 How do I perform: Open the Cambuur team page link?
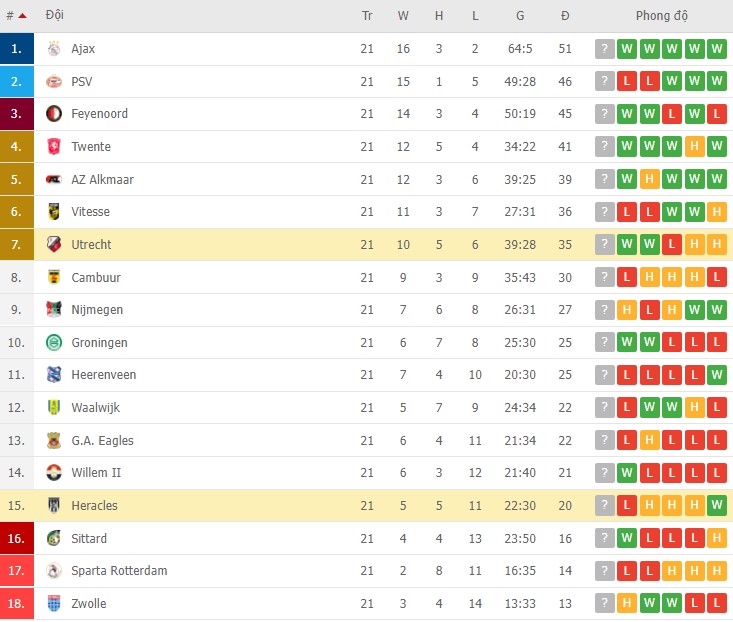click(x=93, y=278)
